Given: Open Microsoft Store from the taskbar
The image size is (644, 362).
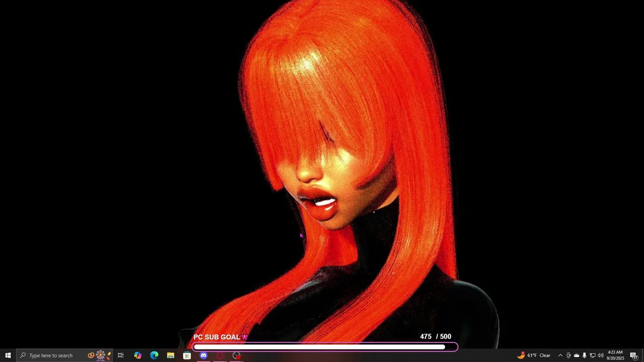Looking at the screenshot, I should pyautogui.click(x=187, y=355).
